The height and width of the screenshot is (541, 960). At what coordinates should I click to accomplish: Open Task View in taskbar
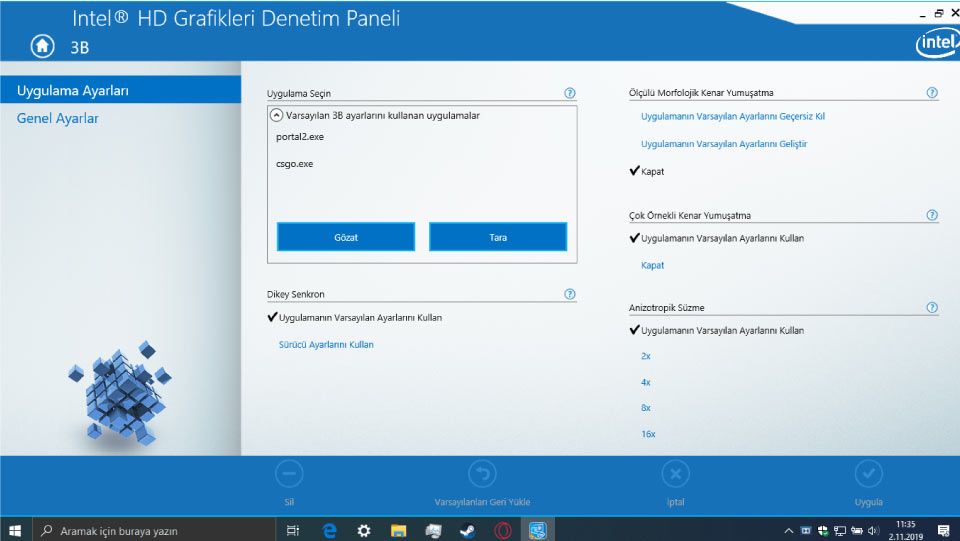pyautogui.click(x=293, y=531)
